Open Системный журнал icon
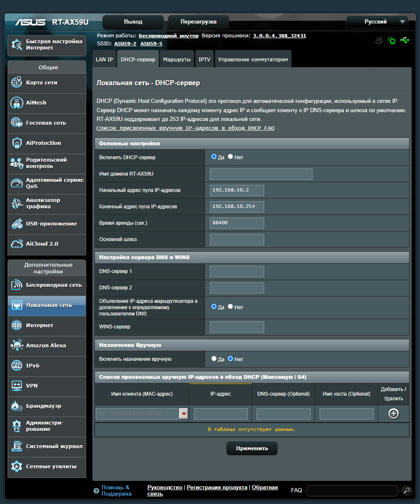The image size is (420, 504). point(17,446)
